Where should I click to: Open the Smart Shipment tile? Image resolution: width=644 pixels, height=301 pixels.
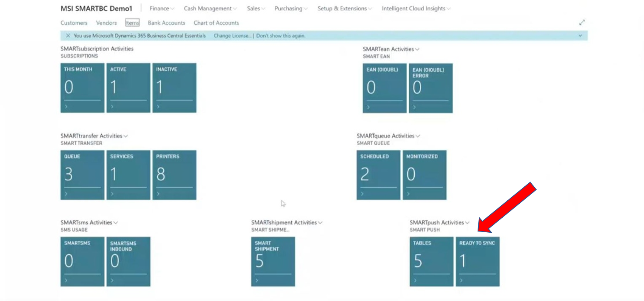273,262
